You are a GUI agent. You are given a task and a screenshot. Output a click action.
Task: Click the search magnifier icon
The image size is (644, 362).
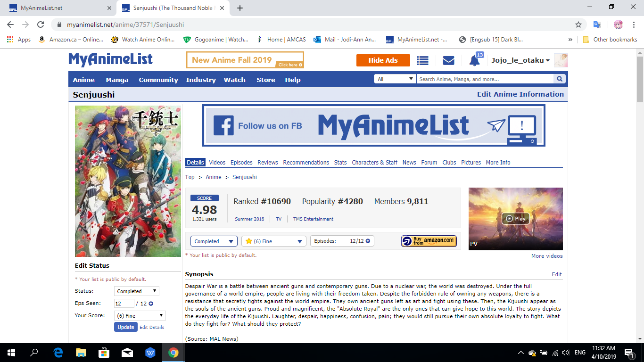pos(559,78)
